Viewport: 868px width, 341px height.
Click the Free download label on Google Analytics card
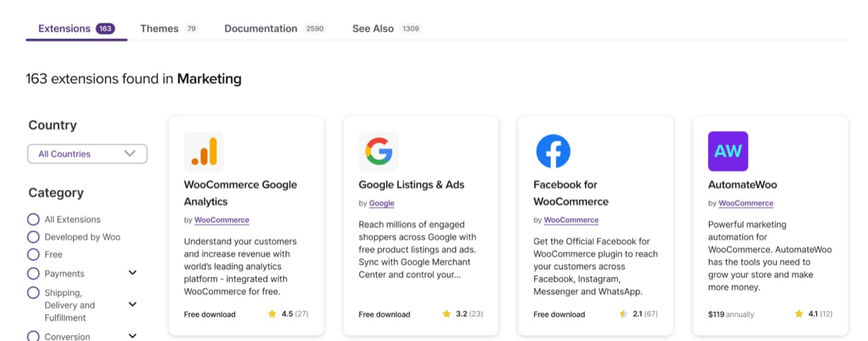pyautogui.click(x=209, y=314)
